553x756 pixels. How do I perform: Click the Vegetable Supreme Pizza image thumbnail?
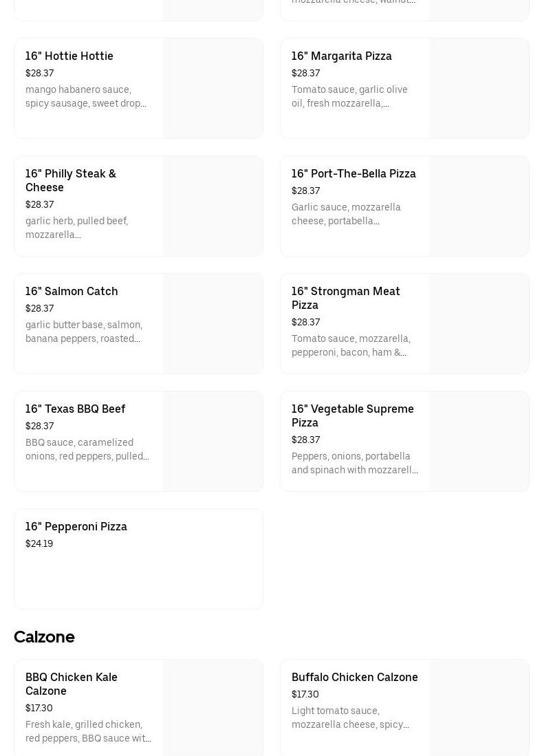pos(479,442)
